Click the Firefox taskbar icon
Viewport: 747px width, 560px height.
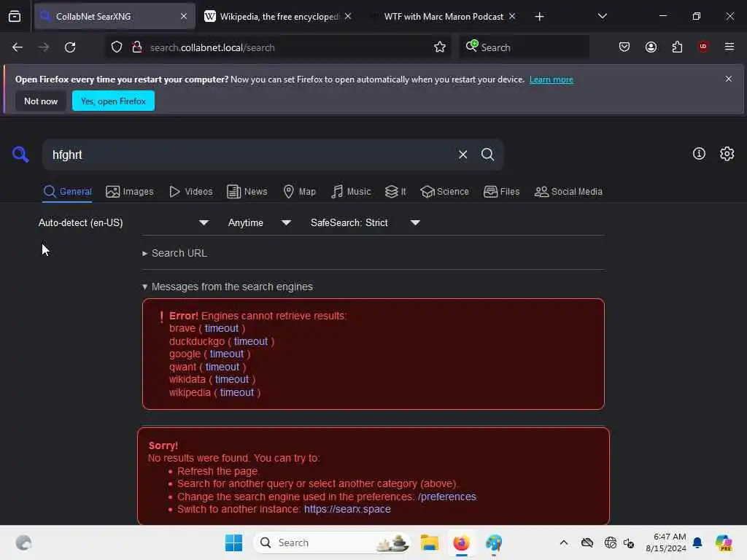pos(461,542)
